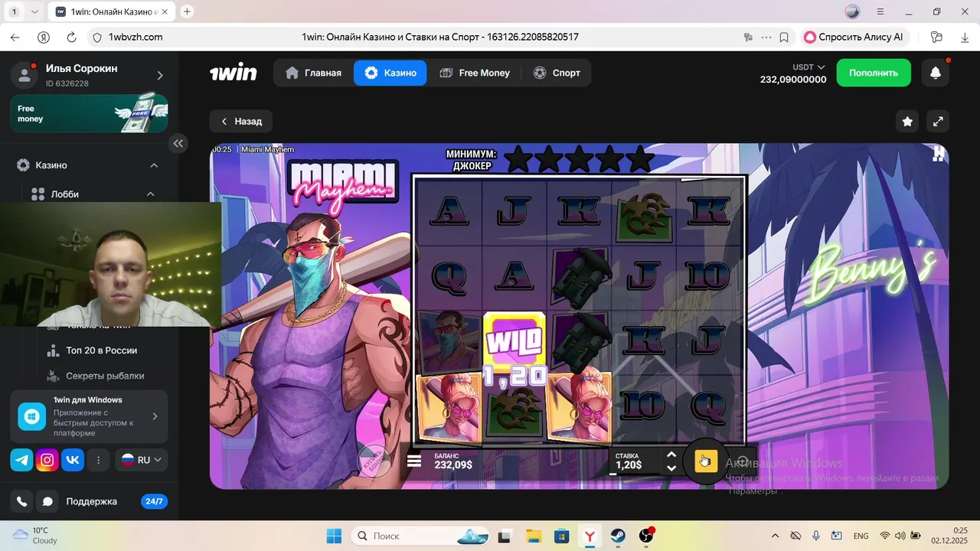Image resolution: width=980 pixels, height=551 pixels.
Task: Open the Telegram social link
Action: tap(21, 460)
